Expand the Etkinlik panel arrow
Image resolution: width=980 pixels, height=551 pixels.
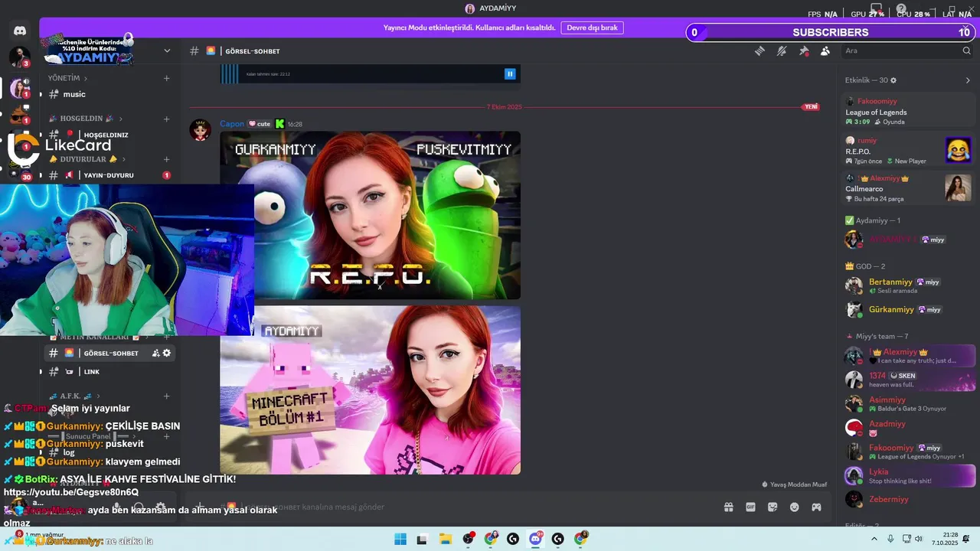click(x=968, y=80)
